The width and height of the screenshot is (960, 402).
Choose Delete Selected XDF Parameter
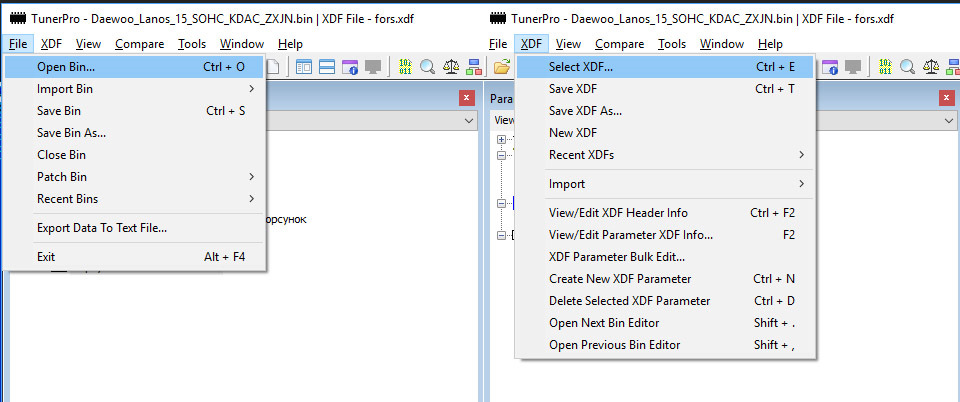[x=665, y=301]
